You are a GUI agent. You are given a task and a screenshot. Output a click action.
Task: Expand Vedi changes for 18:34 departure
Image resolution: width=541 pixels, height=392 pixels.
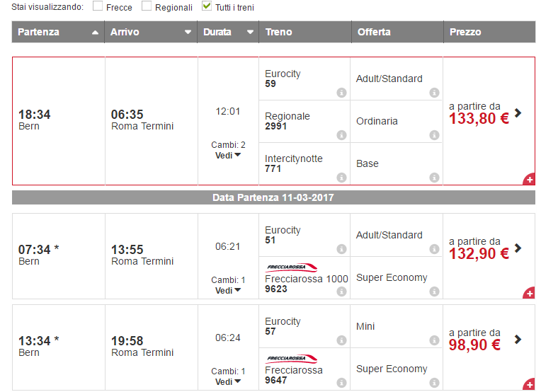coord(228,155)
